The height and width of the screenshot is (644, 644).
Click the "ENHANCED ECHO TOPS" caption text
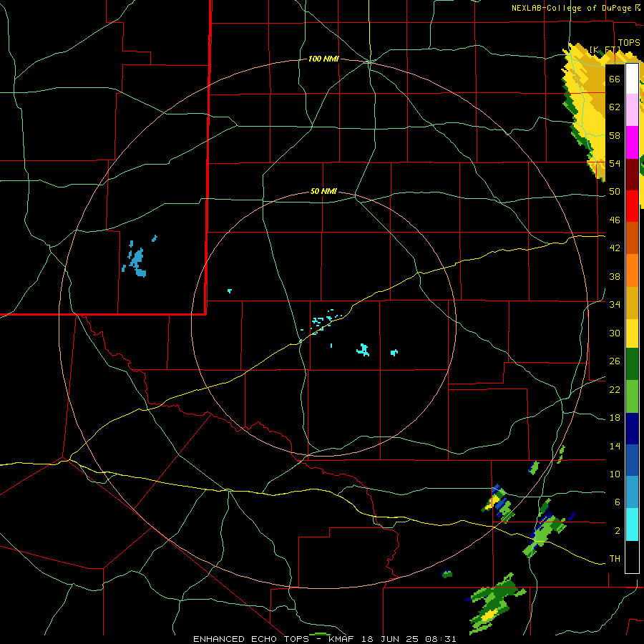pyautogui.click(x=251, y=639)
